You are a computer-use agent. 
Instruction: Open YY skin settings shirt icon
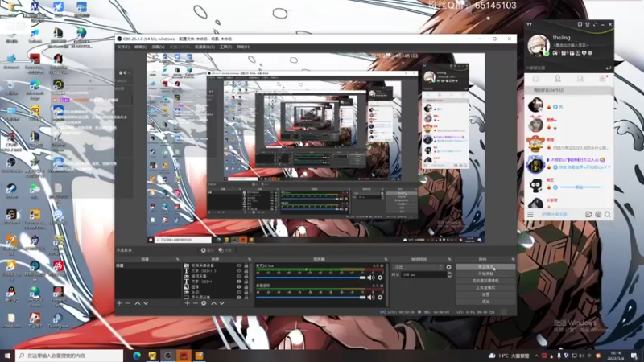point(588,25)
